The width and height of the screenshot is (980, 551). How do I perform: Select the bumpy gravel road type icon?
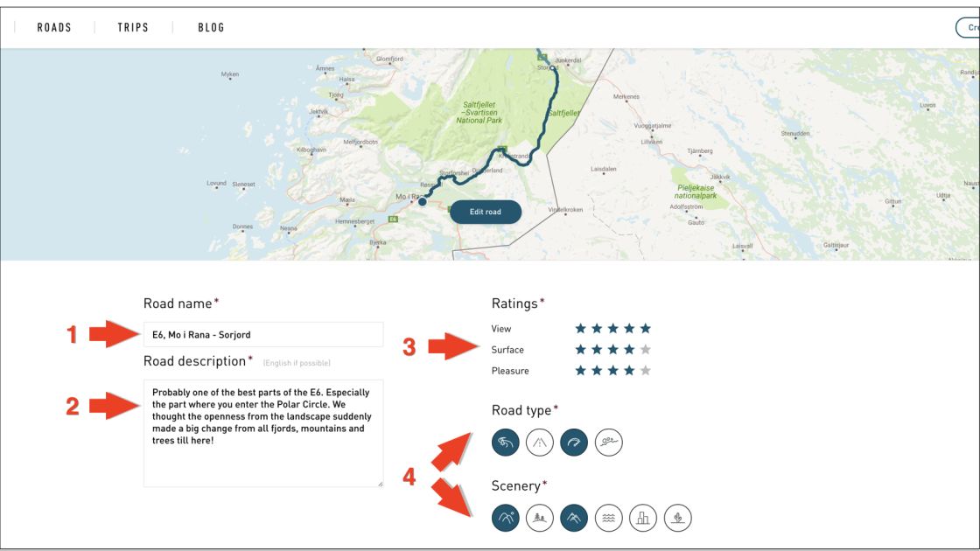click(608, 443)
